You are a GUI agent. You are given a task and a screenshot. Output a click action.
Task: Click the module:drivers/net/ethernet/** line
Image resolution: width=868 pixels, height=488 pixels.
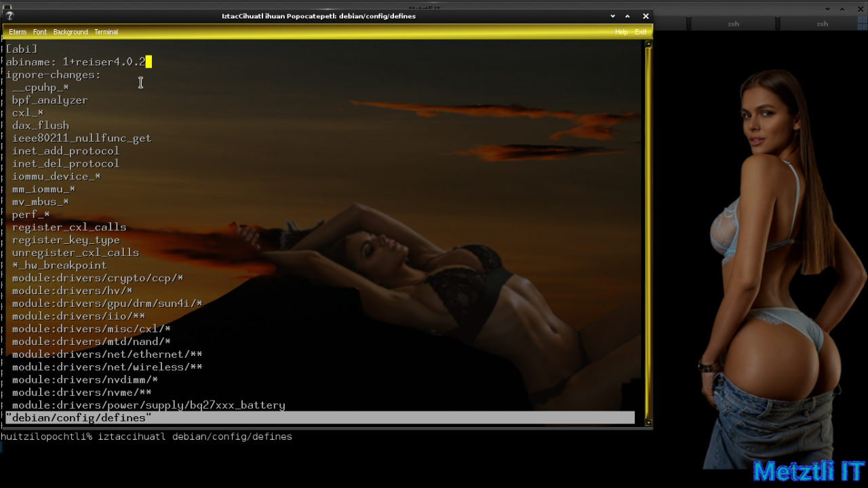(107, 354)
